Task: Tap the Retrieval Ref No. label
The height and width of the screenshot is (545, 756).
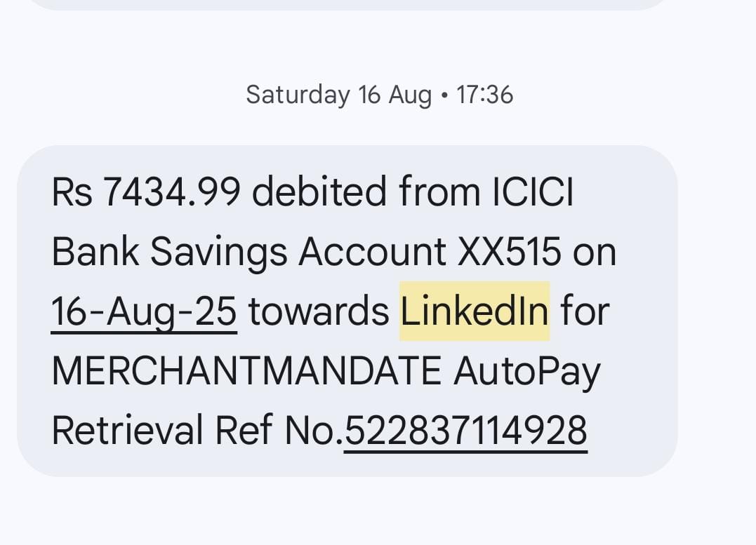Action: (x=197, y=430)
